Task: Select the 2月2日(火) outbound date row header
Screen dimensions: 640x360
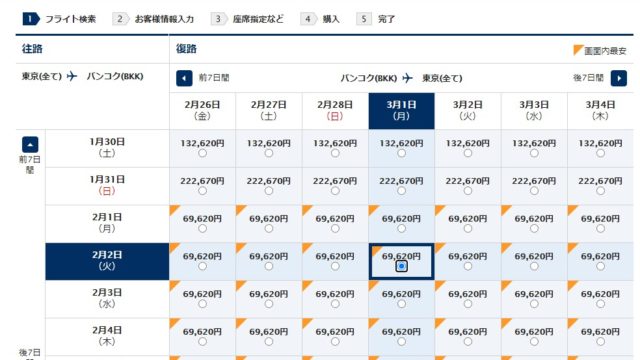Action: point(107,261)
